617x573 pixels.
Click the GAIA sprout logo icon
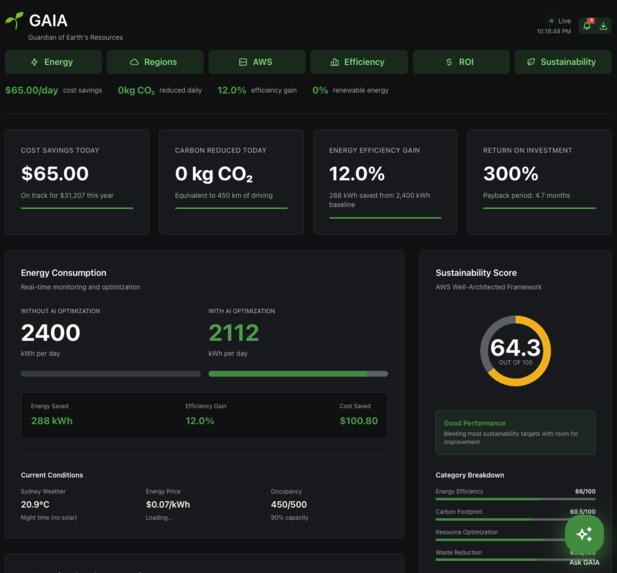[x=14, y=20]
